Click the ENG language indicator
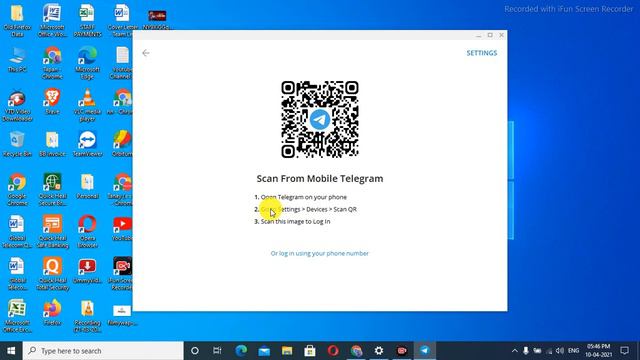Viewport: 640px width, 360px height. click(573, 351)
